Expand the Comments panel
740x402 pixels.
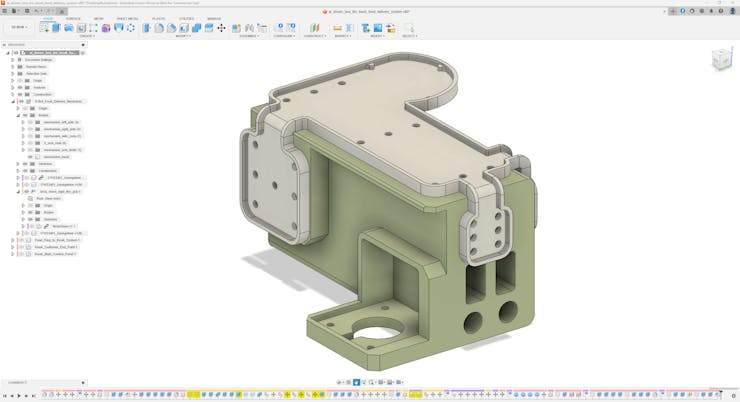tap(83, 383)
